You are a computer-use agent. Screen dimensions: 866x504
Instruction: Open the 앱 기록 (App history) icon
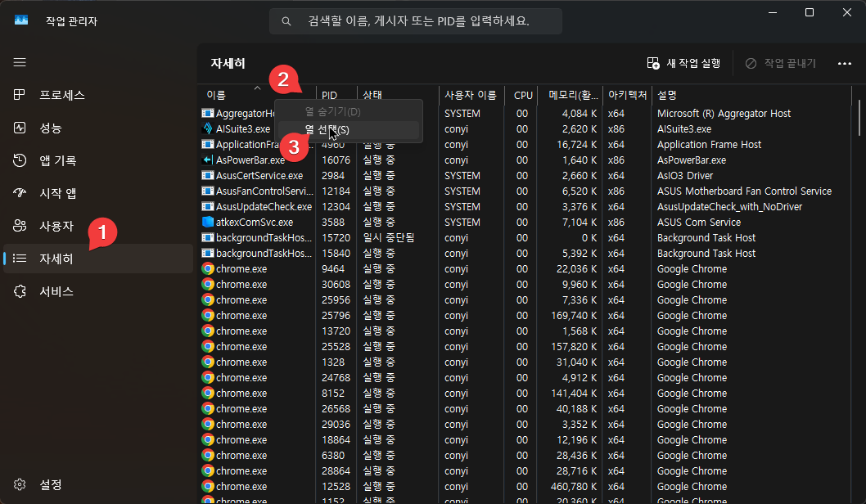20,160
